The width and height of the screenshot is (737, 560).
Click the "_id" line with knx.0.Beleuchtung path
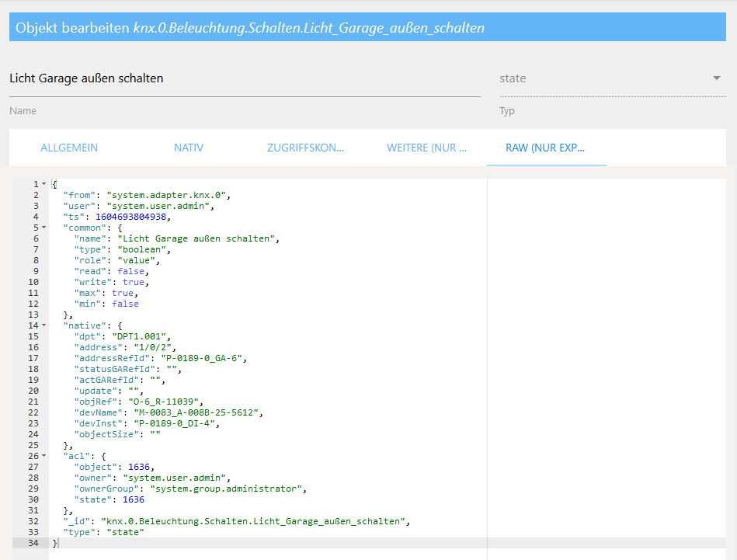tap(236, 521)
